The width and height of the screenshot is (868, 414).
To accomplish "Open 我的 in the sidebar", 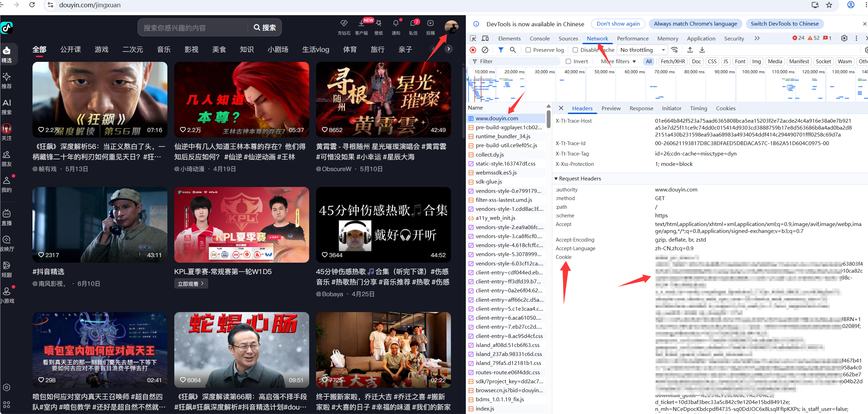I will coord(7,184).
